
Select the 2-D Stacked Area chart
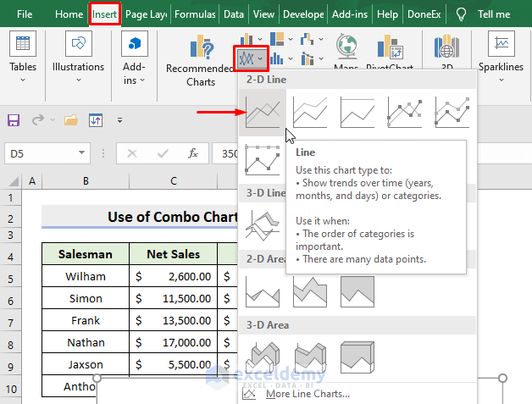click(310, 291)
